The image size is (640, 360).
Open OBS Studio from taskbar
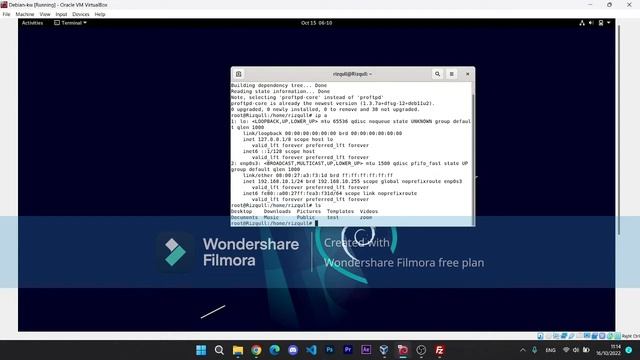point(421,350)
